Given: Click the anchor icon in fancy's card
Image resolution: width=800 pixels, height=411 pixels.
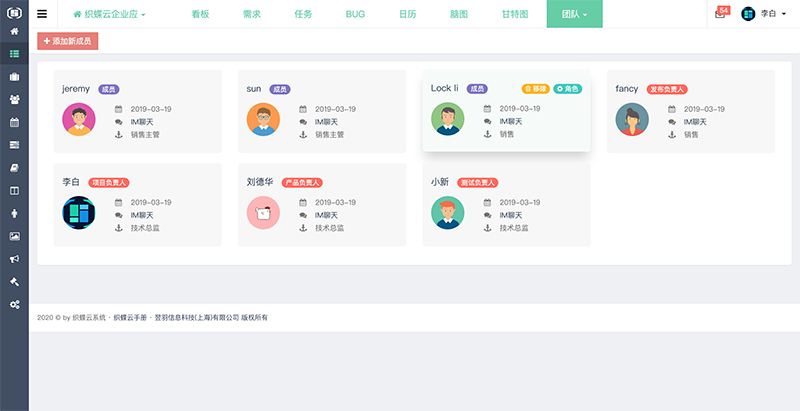Looking at the screenshot, I should 672,135.
